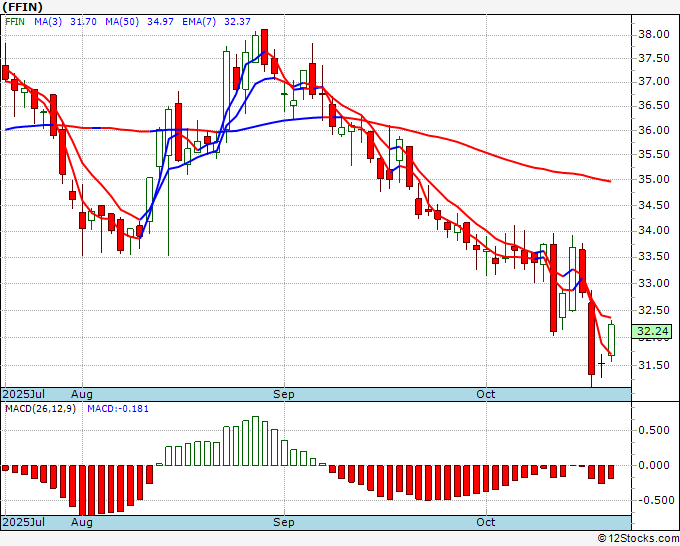Click the EMA(7) indicator label
The image size is (680, 546).
coord(199,22)
